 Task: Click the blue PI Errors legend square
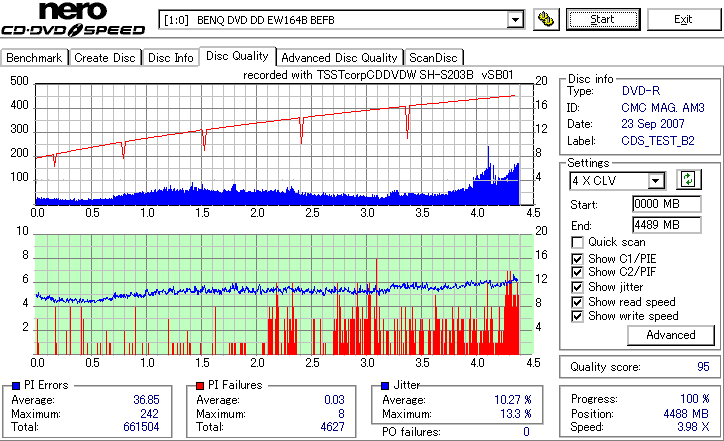pos(16,385)
